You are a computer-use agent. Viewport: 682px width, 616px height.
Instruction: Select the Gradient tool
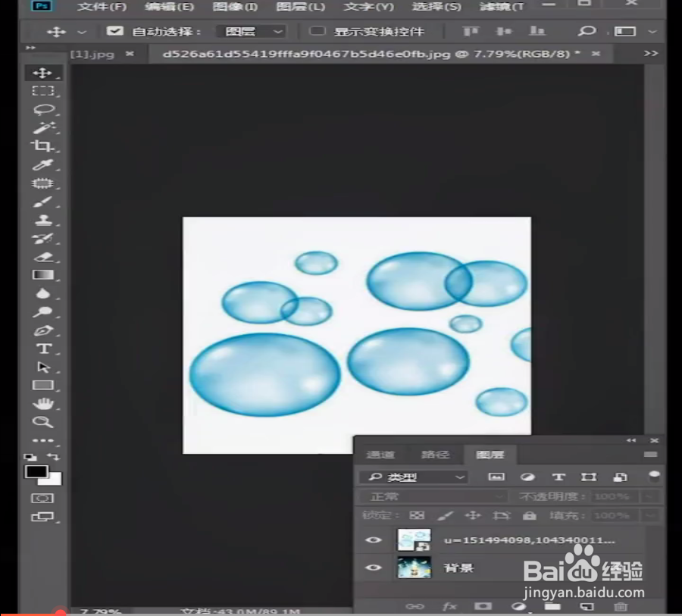point(42,275)
